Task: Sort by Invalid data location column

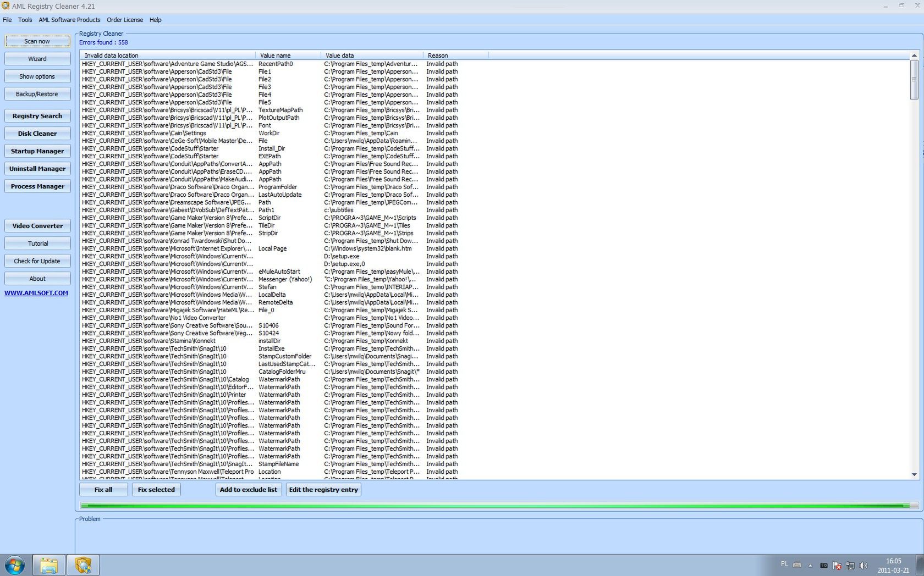Action: pos(168,56)
